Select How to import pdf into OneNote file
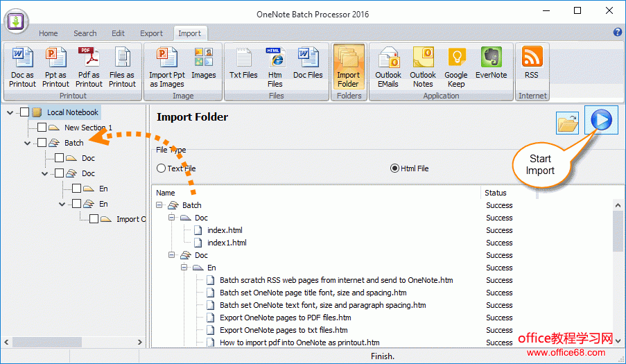This screenshot has height=364, width=626. tap(299, 343)
